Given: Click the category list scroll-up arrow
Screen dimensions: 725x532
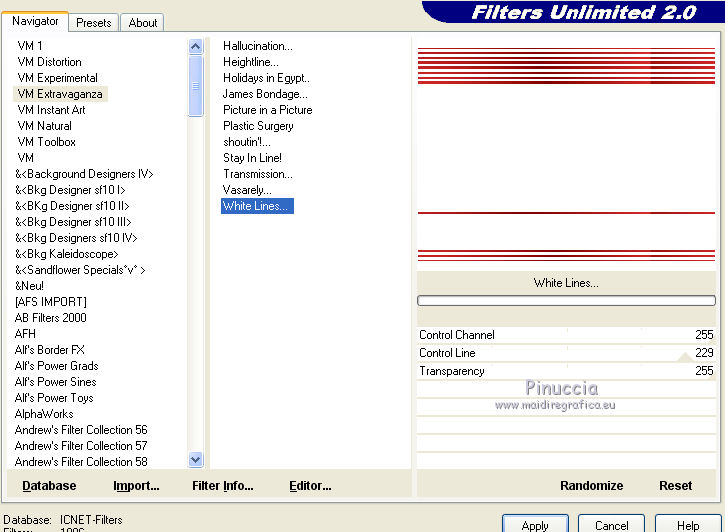Looking at the screenshot, I should (196, 46).
